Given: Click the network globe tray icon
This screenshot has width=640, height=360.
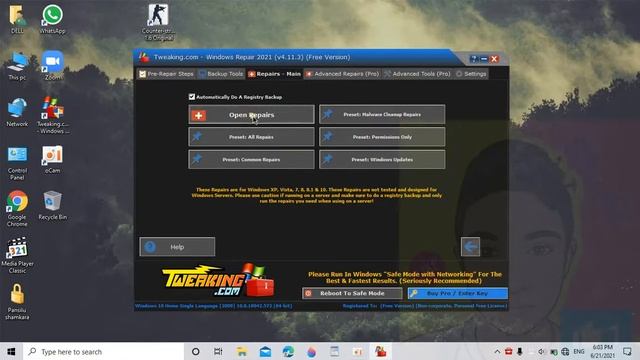Looking at the screenshot, I should point(565,351).
